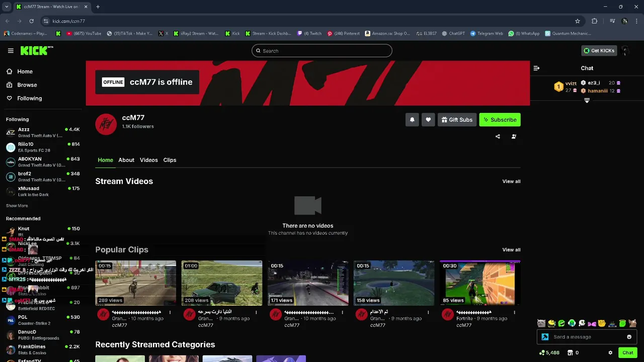This screenshot has height=362, width=644.
Task: Open the Telegram Web bookmark
Action: point(487,34)
